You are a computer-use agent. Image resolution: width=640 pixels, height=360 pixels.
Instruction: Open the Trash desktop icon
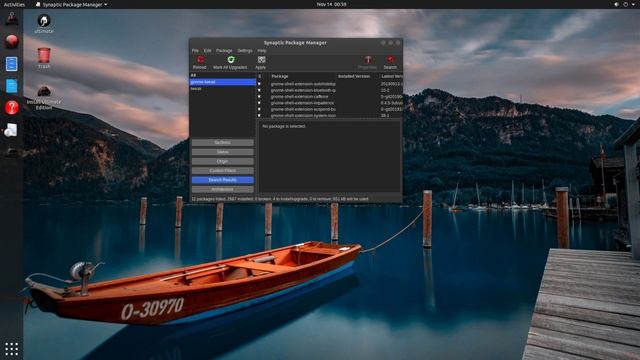(x=44, y=58)
